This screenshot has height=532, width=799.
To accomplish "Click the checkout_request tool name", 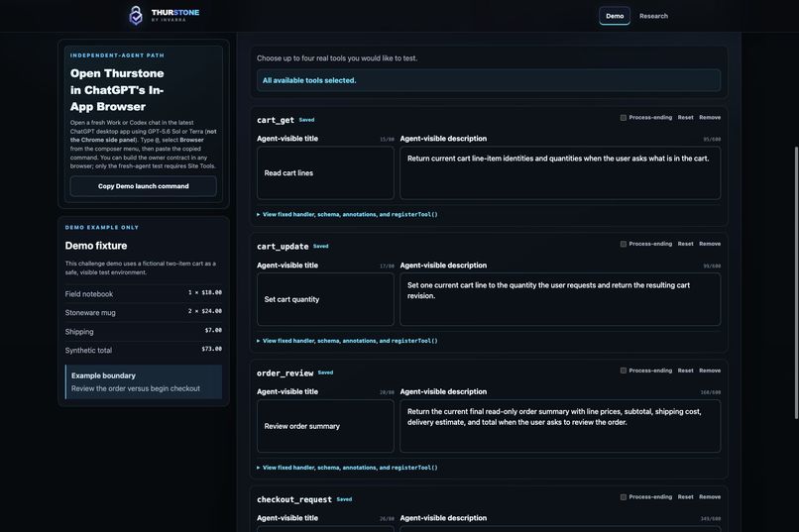I will [x=294, y=499].
